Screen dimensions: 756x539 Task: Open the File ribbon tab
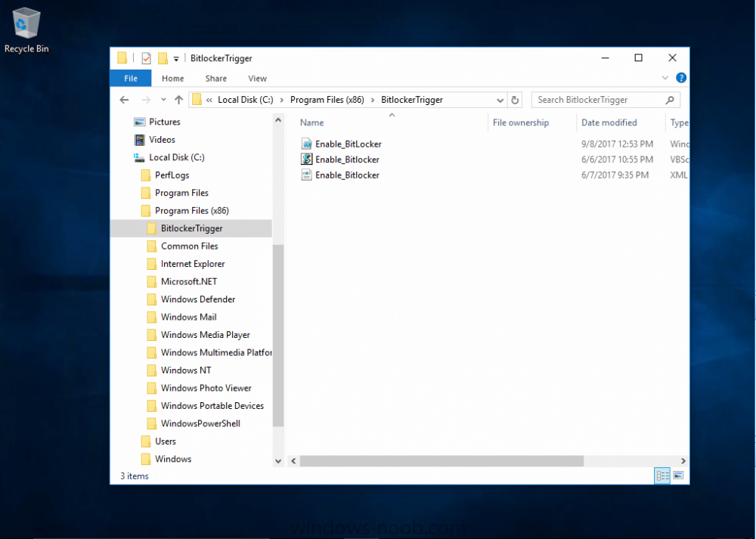(x=131, y=78)
